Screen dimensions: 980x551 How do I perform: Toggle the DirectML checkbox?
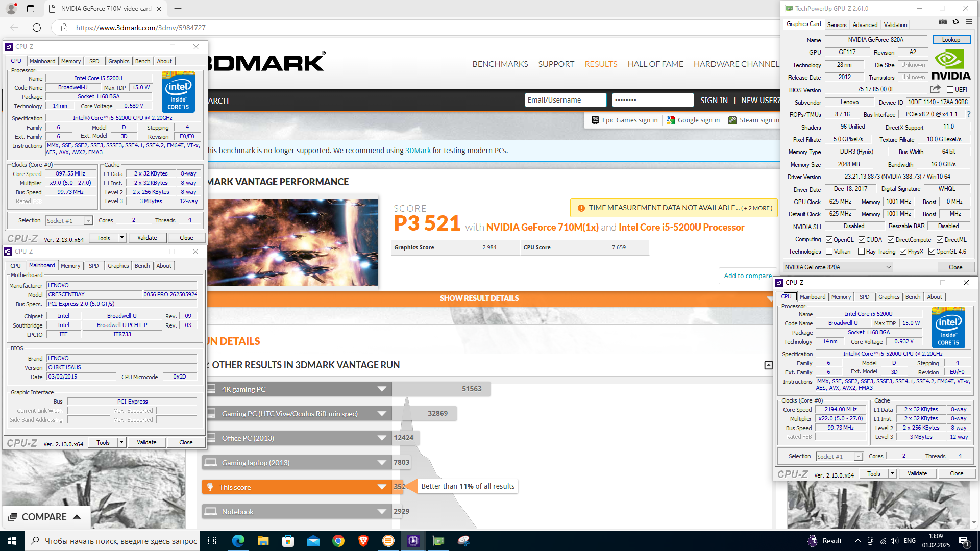click(940, 240)
